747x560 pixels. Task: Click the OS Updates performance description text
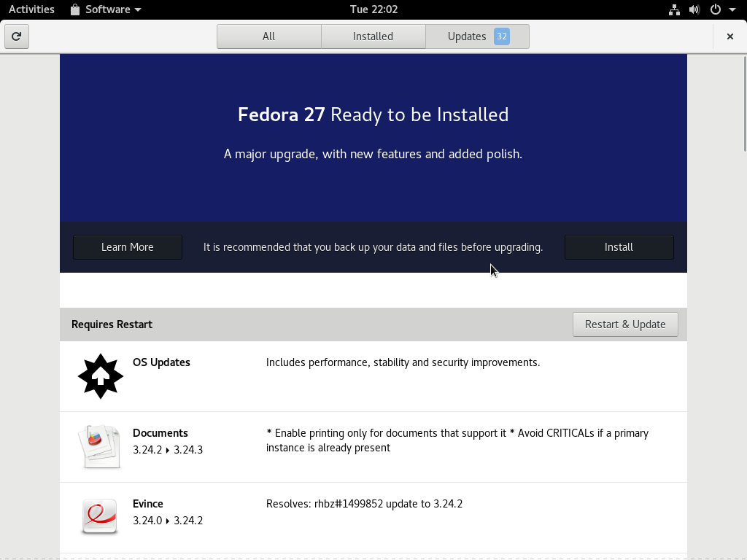tap(403, 362)
